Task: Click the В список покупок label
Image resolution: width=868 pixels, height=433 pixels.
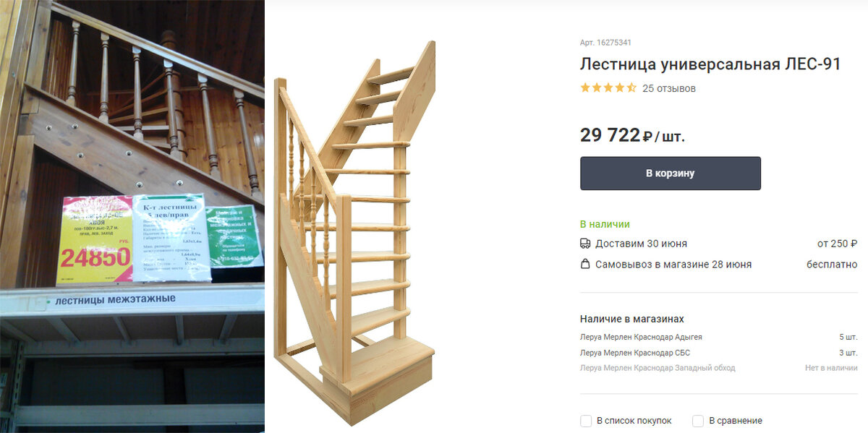Action: point(634,421)
